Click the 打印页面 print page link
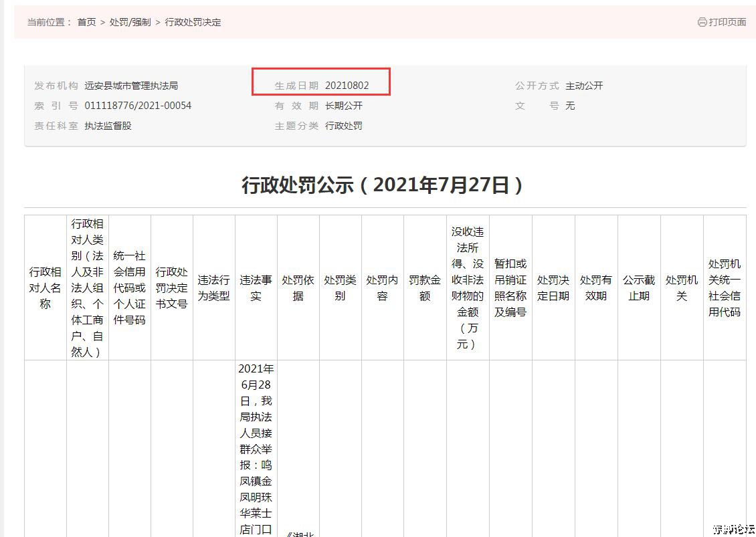 (x=727, y=22)
